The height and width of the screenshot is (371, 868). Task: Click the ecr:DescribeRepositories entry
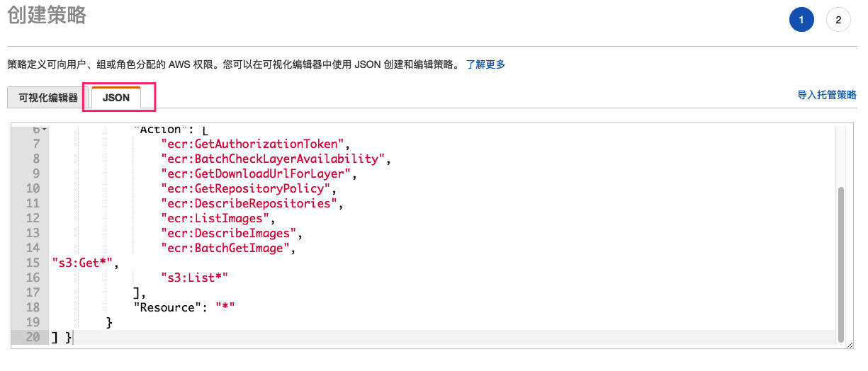pyautogui.click(x=250, y=203)
